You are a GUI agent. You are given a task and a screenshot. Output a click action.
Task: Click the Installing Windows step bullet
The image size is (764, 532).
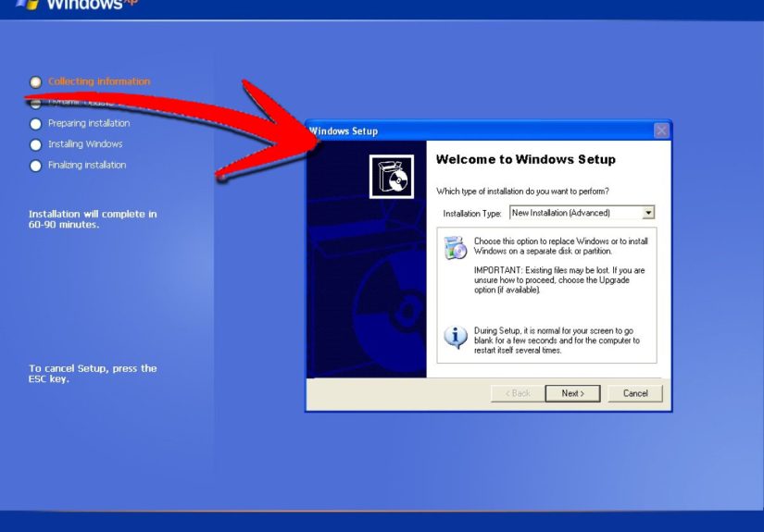35,144
